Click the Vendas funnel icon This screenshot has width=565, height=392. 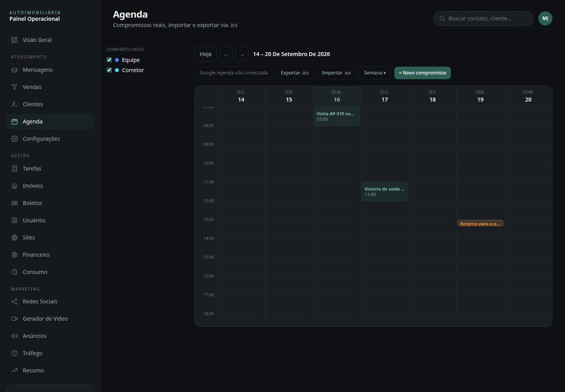pos(15,87)
